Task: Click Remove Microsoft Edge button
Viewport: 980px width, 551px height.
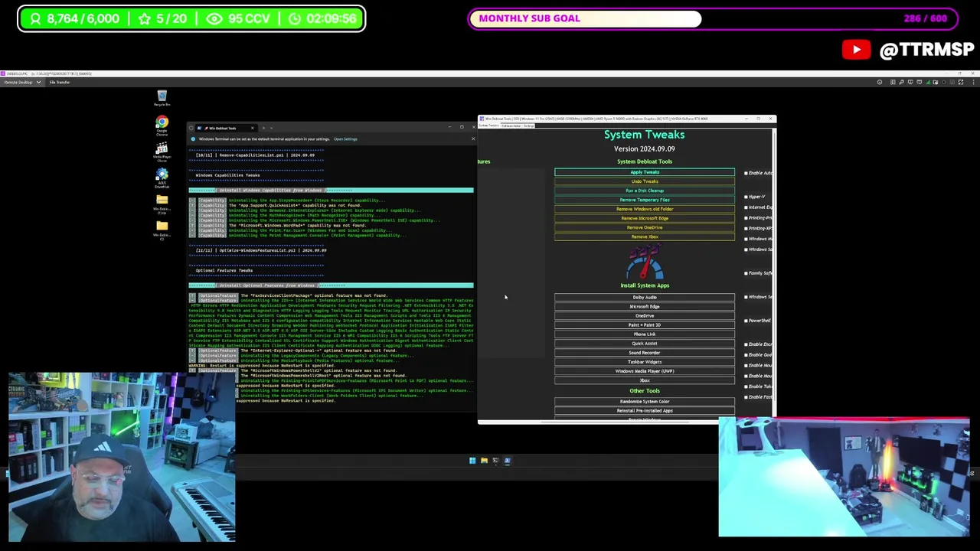Action: pos(645,218)
